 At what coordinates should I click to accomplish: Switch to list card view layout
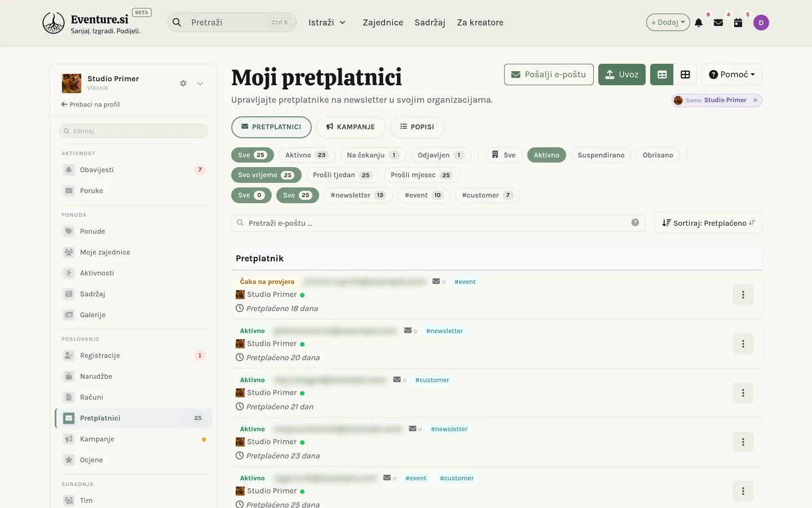[662, 75]
